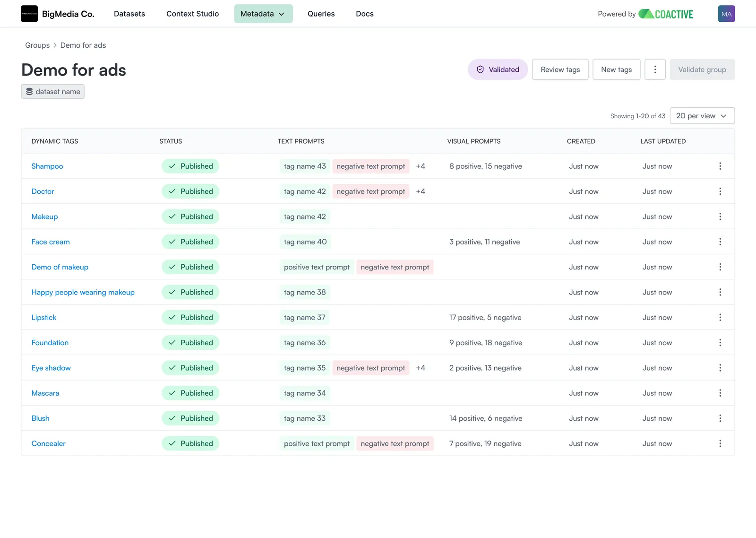Click the Coactive logo

coord(666,14)
